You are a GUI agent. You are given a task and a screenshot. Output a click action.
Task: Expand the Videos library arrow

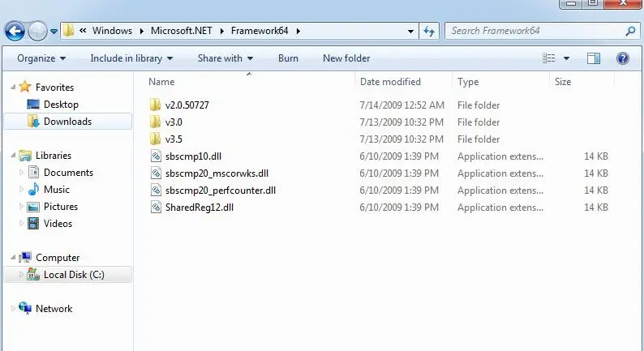click(x=21, y=223)
